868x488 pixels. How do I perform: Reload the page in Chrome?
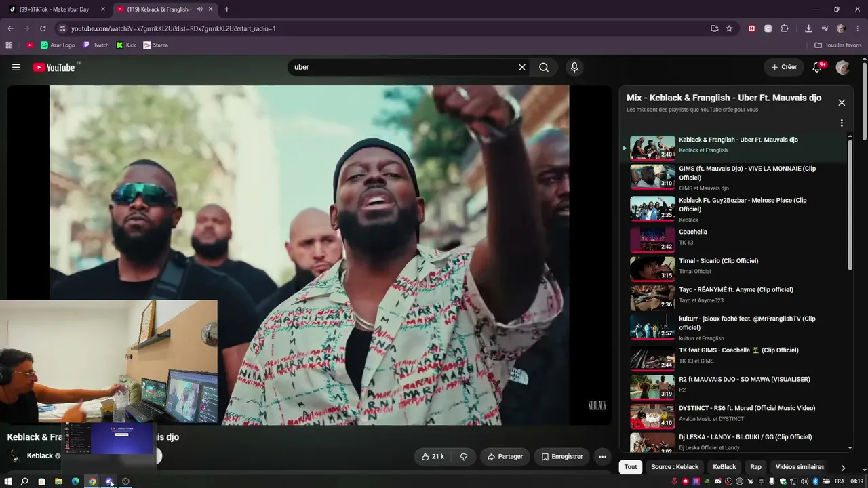click(x=43, y=28)
